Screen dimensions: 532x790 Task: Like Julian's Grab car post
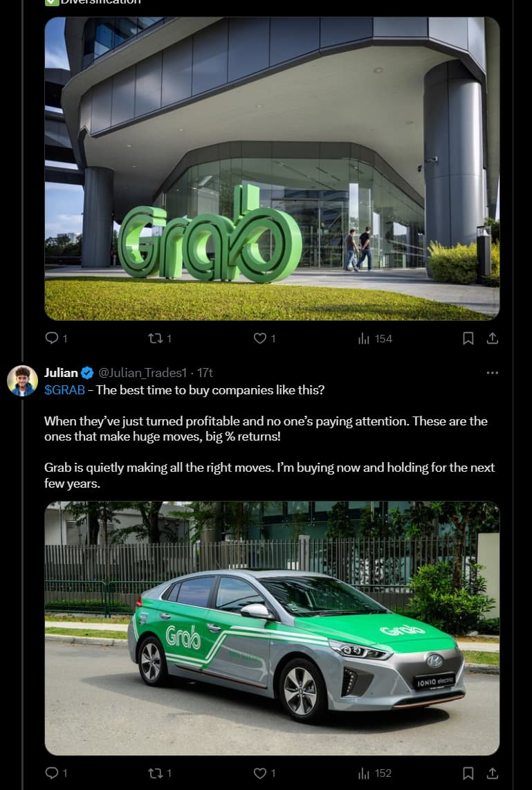[x=259, y=773]
